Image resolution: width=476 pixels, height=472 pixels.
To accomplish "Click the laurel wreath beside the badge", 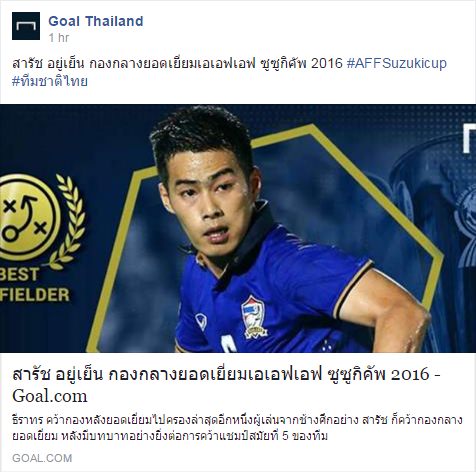I will 69,222.
